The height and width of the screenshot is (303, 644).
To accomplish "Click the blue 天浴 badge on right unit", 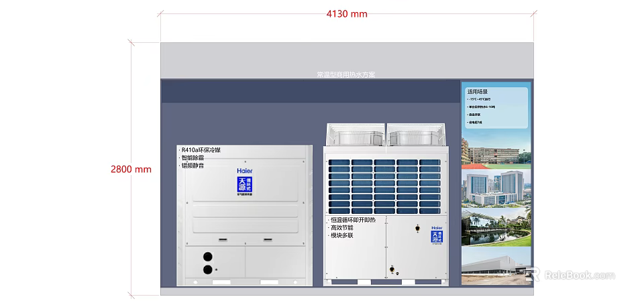I will coord(437,238).
